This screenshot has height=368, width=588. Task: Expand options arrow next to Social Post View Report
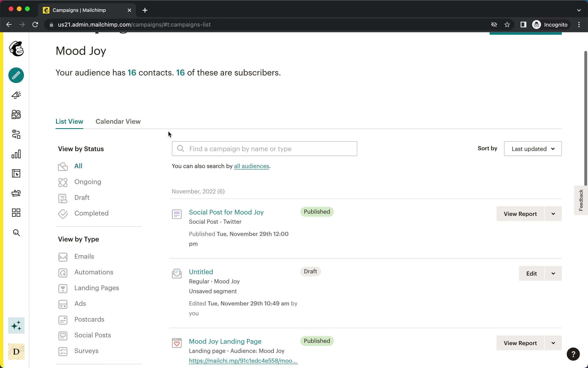tap(553, 214)
